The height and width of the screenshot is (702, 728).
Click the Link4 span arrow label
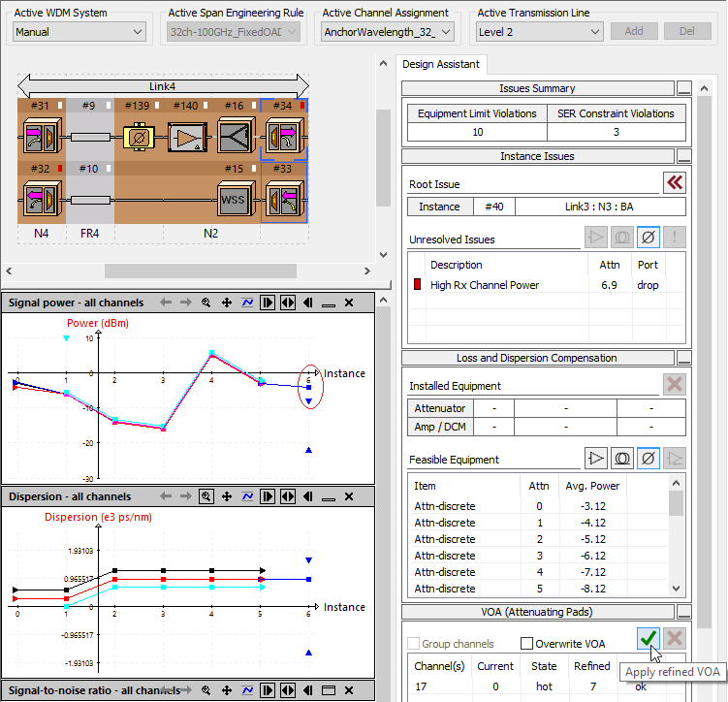pos(163,86)
